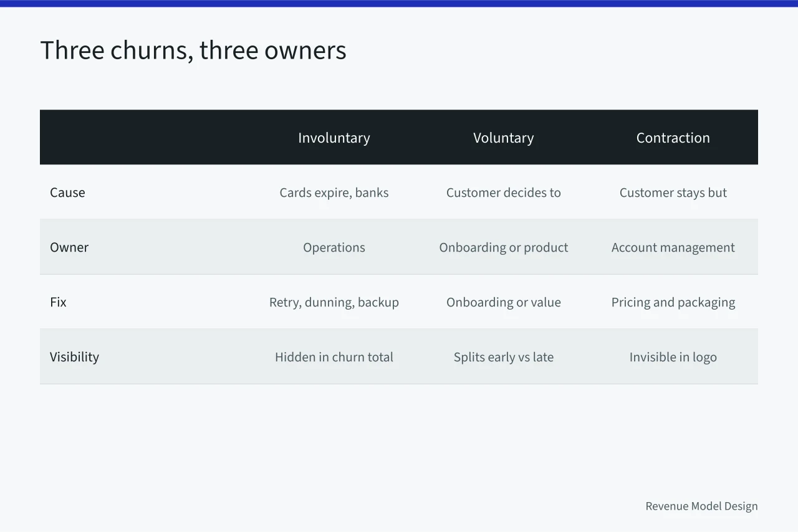Select the 'Cards expire, banks' cell
This screenshot has width=798, height=532.
click(334, 192)
